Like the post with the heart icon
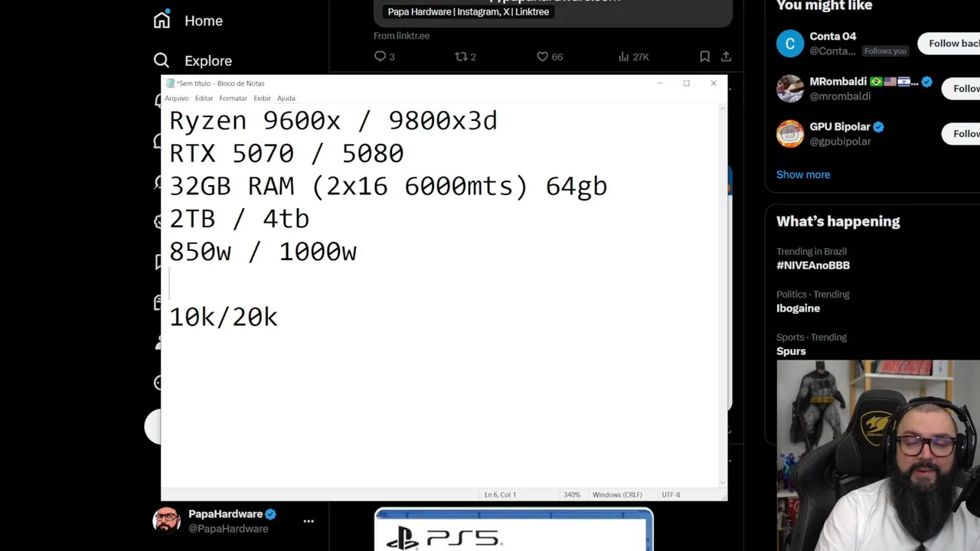 pyautogui.click(x=542, y=57)
